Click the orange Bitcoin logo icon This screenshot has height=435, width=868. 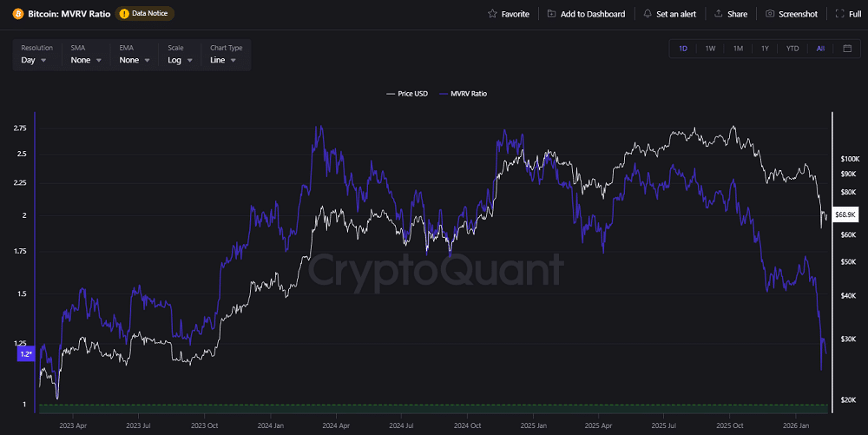click(x=18, y=14)
